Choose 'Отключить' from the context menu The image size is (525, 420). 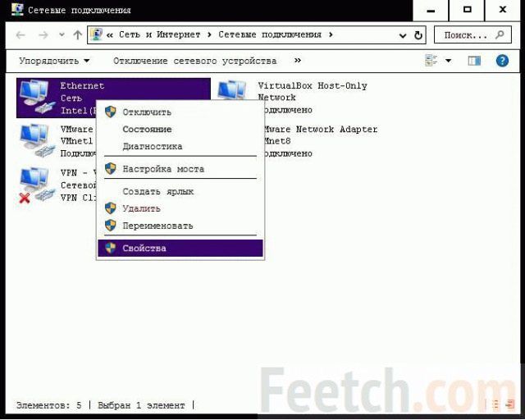180,112
